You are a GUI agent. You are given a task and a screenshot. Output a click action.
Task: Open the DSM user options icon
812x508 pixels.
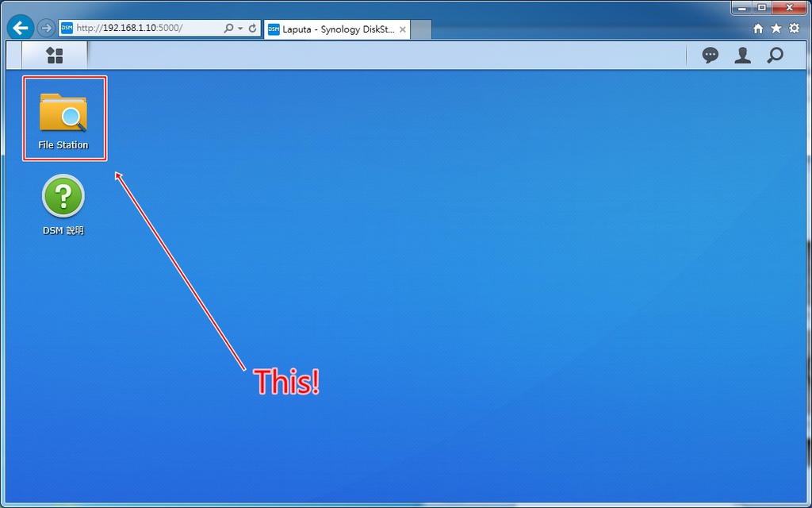(742, 56)
